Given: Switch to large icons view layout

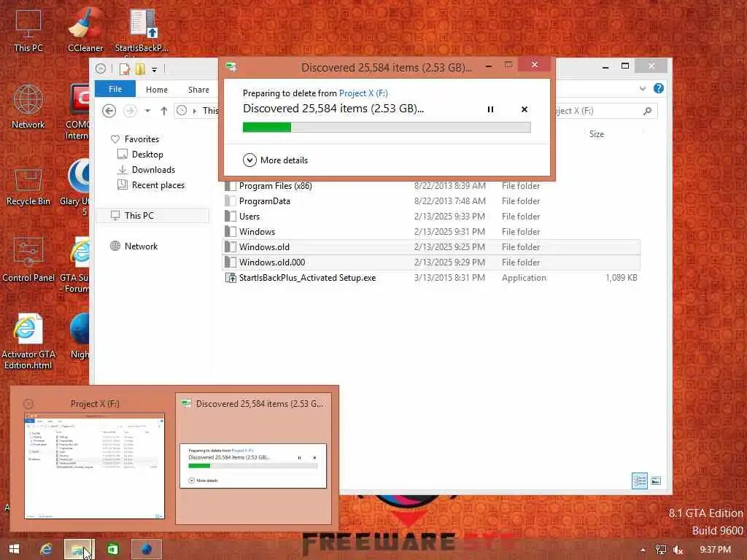Looking at the screenshot, I should tap(656, 481).
